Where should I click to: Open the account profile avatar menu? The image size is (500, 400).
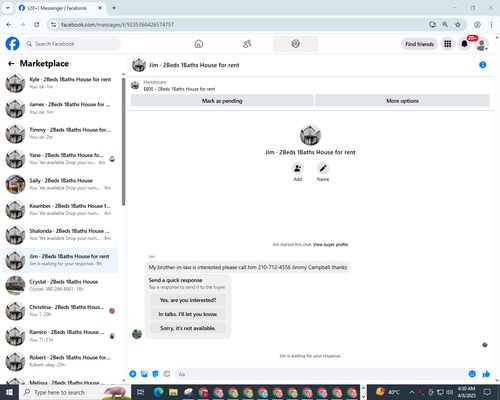tap(481, 44)
